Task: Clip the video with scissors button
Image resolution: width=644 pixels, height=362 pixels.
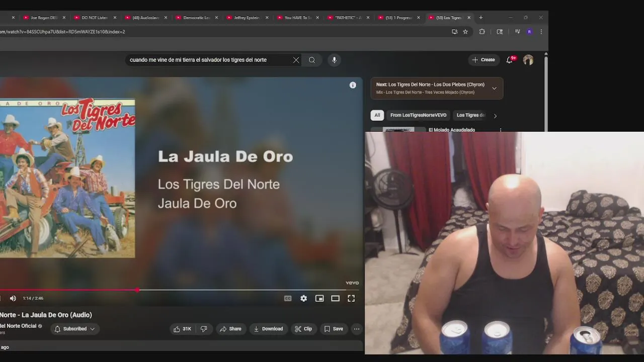Action: (x=303, y=329)
